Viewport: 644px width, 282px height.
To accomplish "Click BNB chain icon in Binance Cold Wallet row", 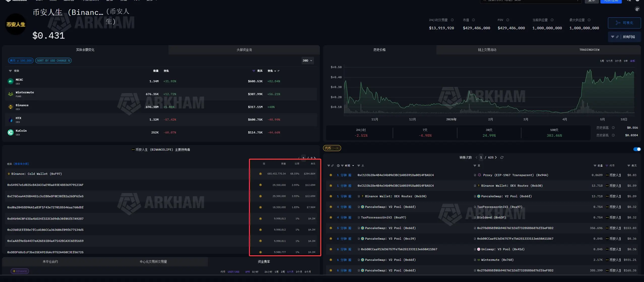I will point(260,174).
